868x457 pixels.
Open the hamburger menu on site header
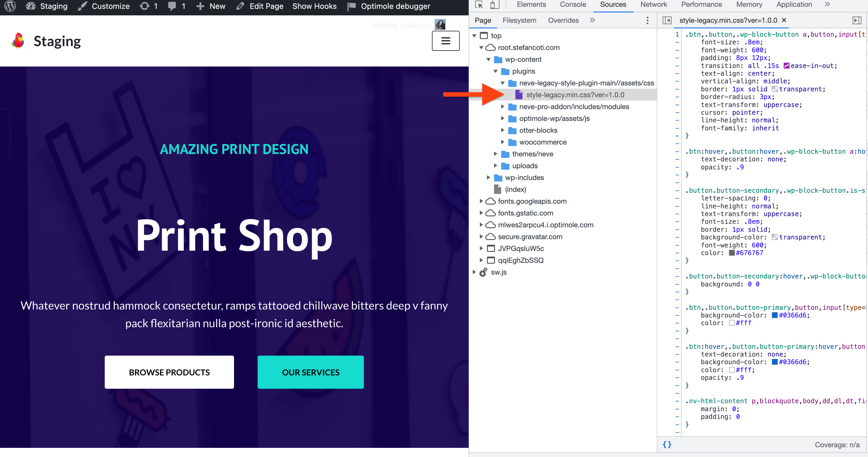446,41
